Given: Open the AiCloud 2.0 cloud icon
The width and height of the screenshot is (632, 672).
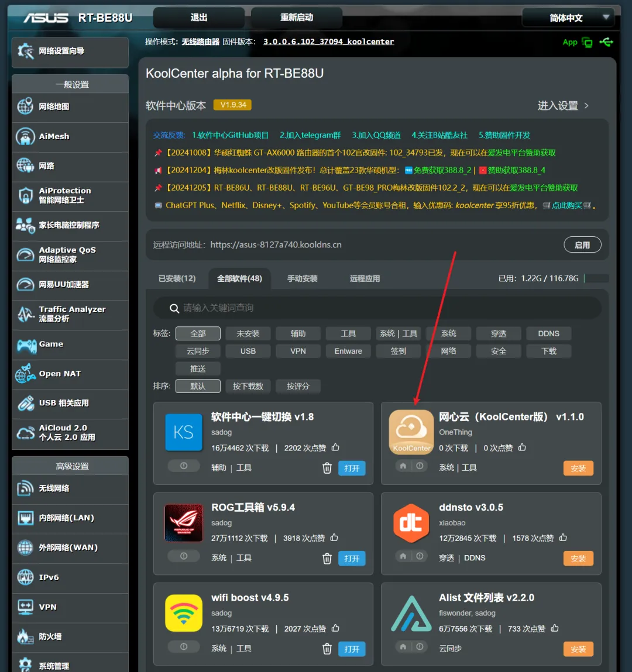Looking at the screenshot, I should 25,433.
